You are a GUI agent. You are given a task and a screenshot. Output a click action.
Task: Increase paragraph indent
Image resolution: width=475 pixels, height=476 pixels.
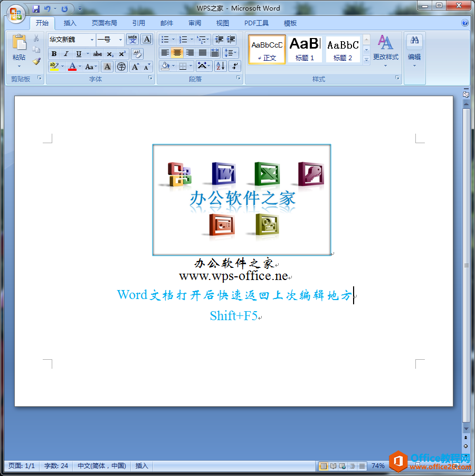(231, 40)
